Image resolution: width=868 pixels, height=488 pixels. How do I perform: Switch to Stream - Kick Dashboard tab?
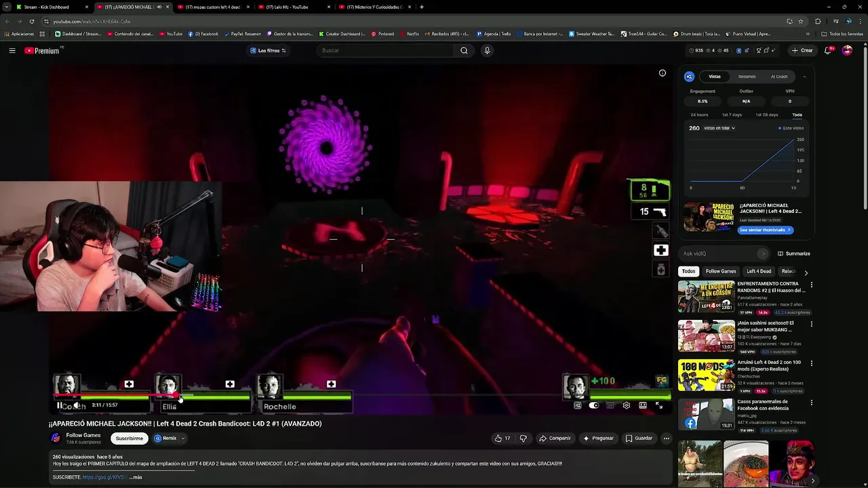(x=52, y=7)
